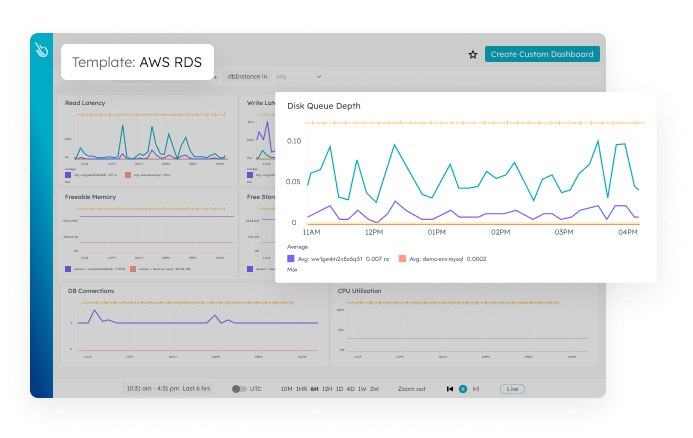The width and height of the screenshot is (693, 438).
Task: Click the blue pause/play control
Action: 463,389
